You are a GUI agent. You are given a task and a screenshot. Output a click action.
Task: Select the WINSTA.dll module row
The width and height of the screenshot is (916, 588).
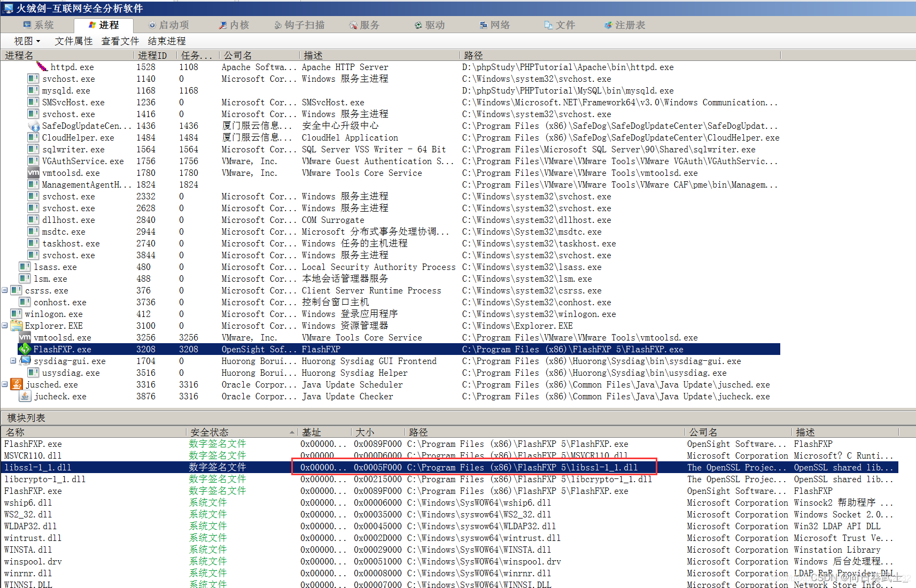click(x=449, y=550)
